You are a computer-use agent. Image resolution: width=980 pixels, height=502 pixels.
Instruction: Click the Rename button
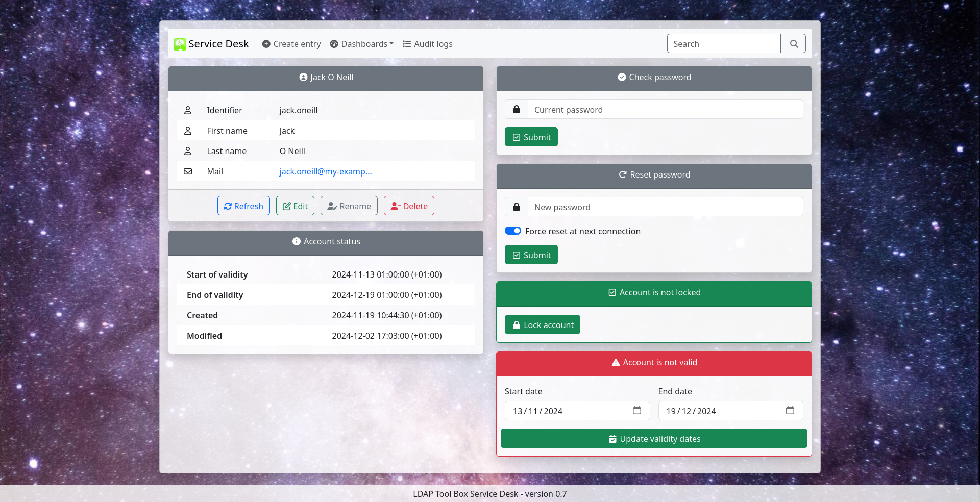pyautogui.click(x=349, y=206)
